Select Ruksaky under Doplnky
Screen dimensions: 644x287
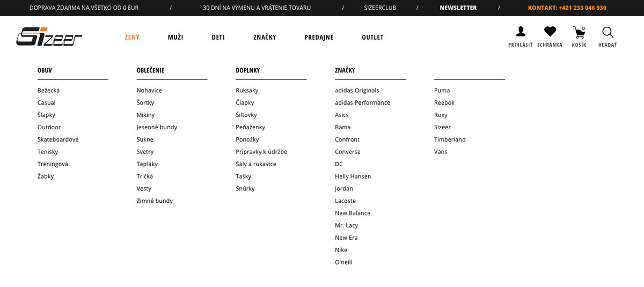coord(247,91)
